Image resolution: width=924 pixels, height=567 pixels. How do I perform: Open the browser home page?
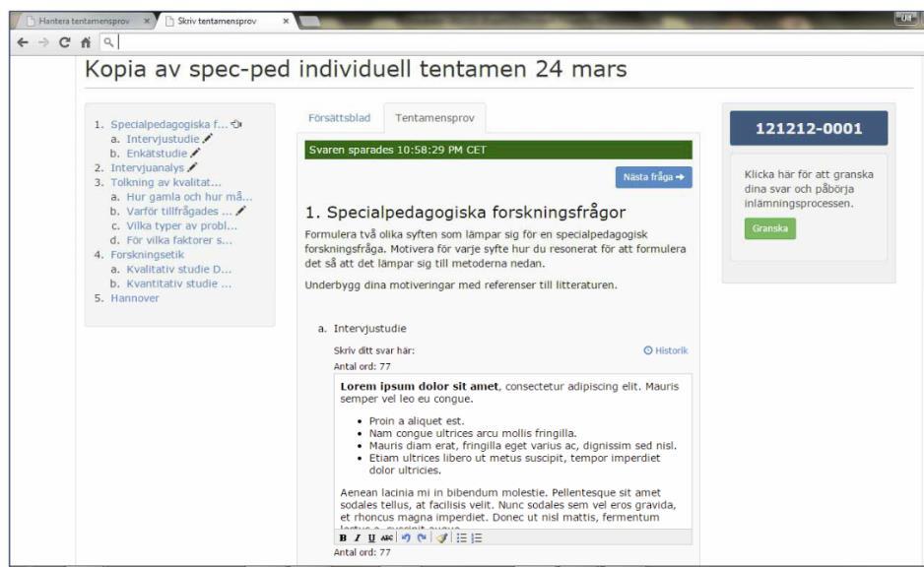[86, 42]
